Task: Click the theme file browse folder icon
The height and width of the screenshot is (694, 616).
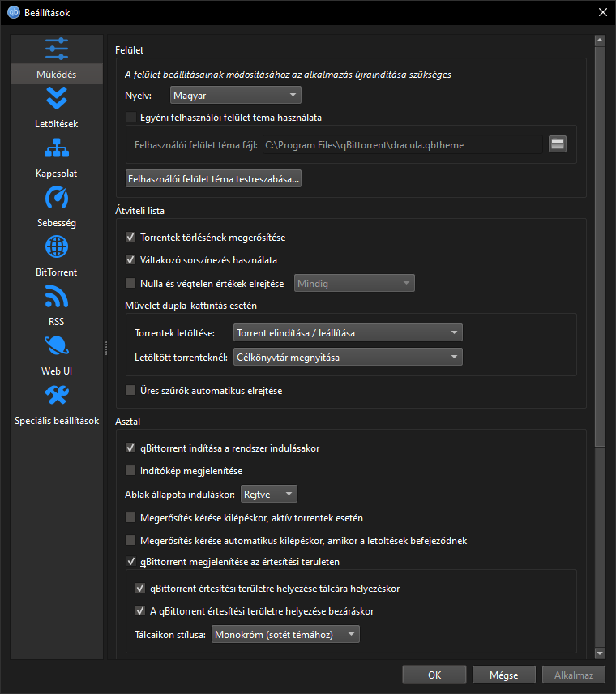Action: 558,144
